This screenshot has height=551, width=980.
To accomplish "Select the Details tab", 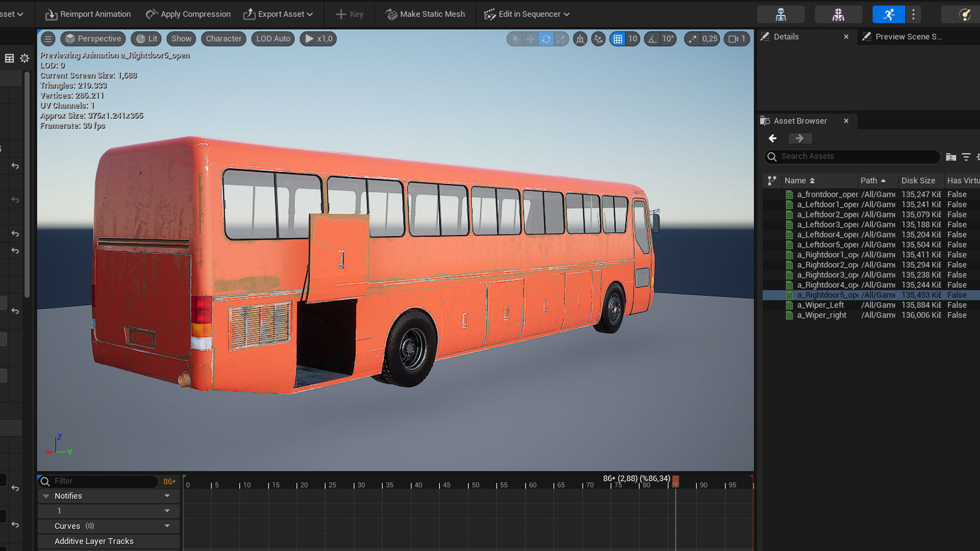I will point(786,37).
